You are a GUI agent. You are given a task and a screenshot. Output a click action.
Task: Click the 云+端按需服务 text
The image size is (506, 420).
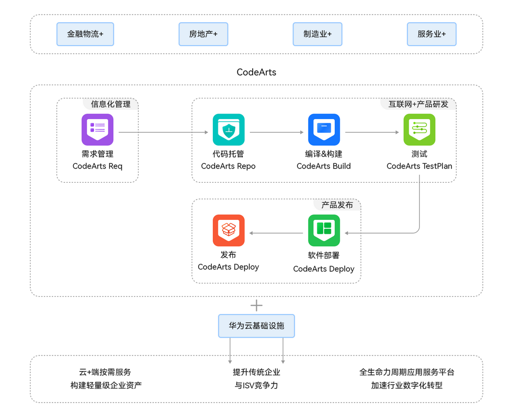[105, 372]
